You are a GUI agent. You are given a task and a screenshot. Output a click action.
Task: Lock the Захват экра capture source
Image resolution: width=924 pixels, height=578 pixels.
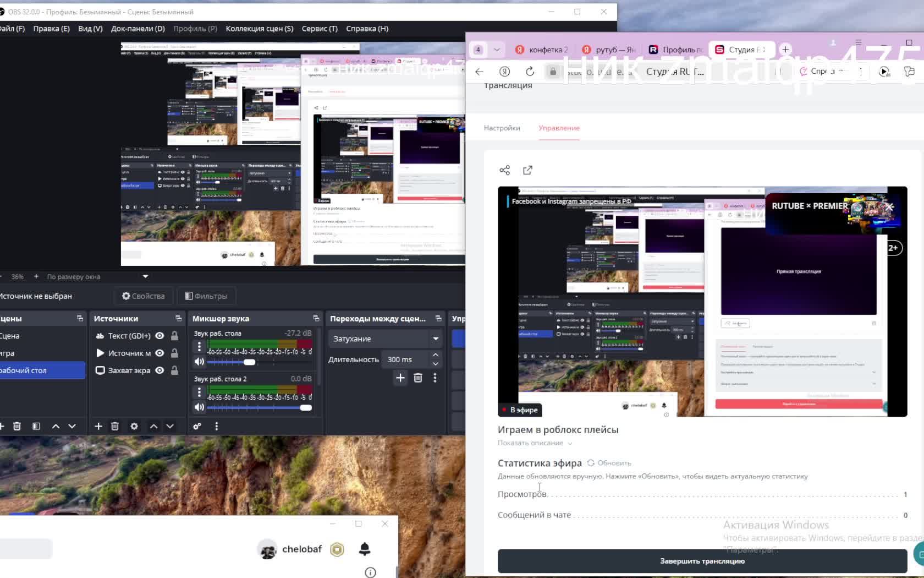pyautogui.click(x=174, y=370)
